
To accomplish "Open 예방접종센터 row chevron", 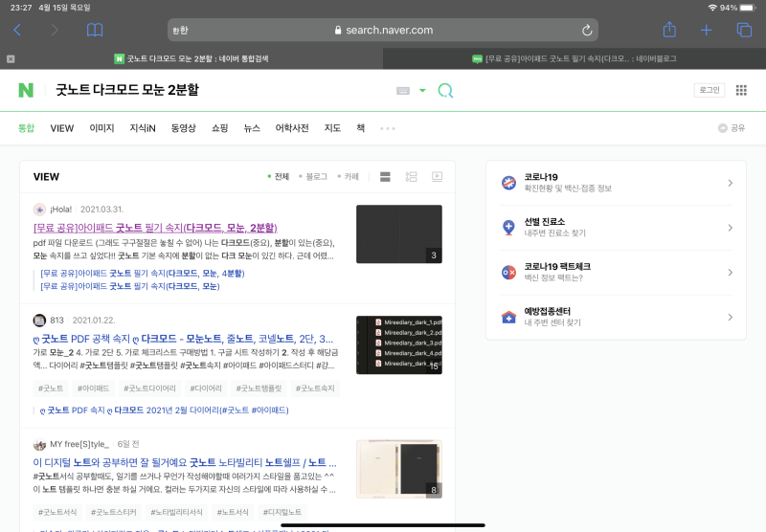I will tap(731, 318).
